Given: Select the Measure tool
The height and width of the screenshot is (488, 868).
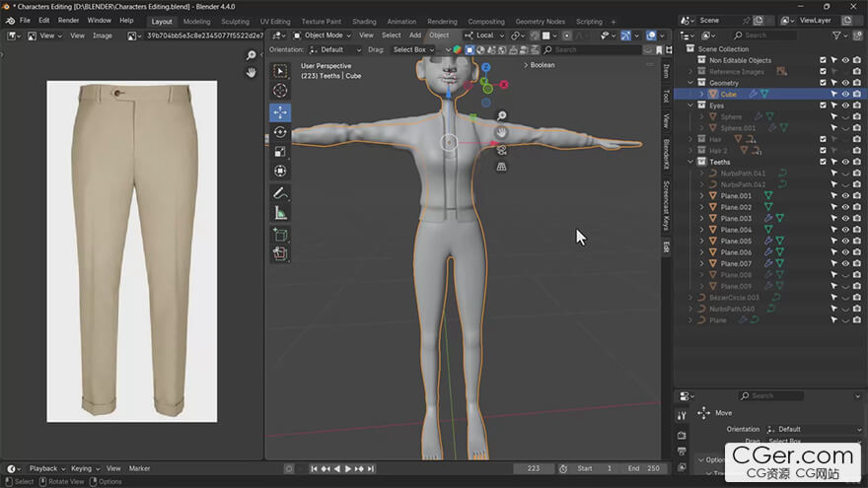Looking at the screenshot, I should point(280,213).
